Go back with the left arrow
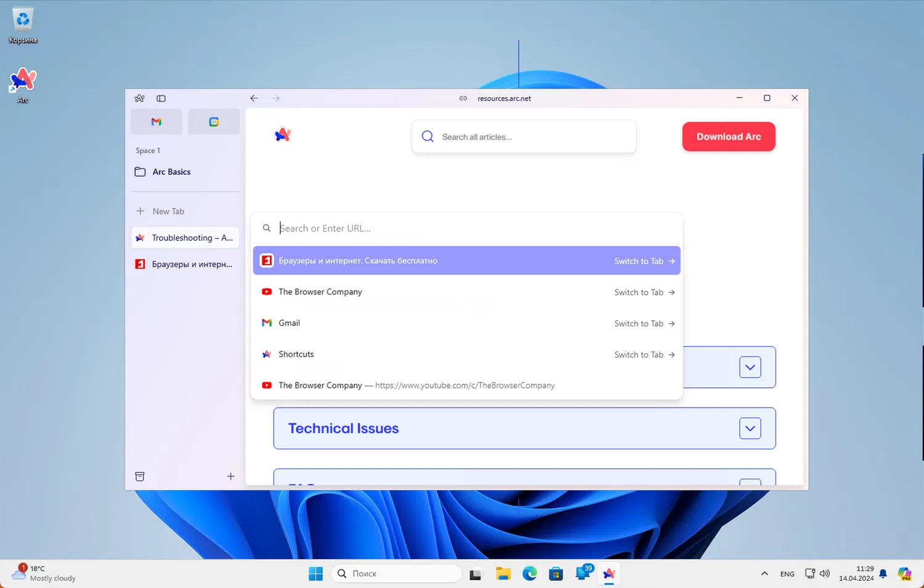 [x=254, y=99]
